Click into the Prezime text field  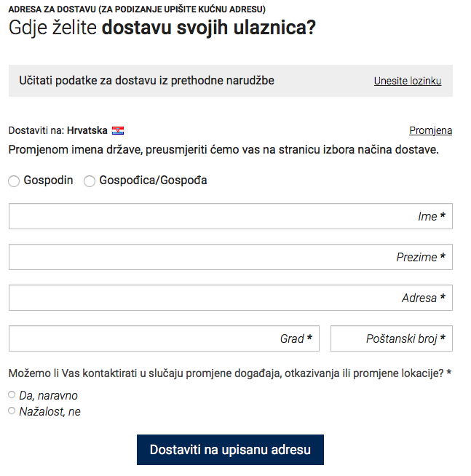coord(230,257)
